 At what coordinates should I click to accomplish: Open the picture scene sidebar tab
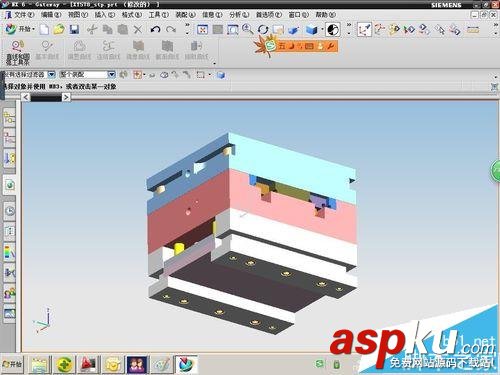tap(10, 314)
